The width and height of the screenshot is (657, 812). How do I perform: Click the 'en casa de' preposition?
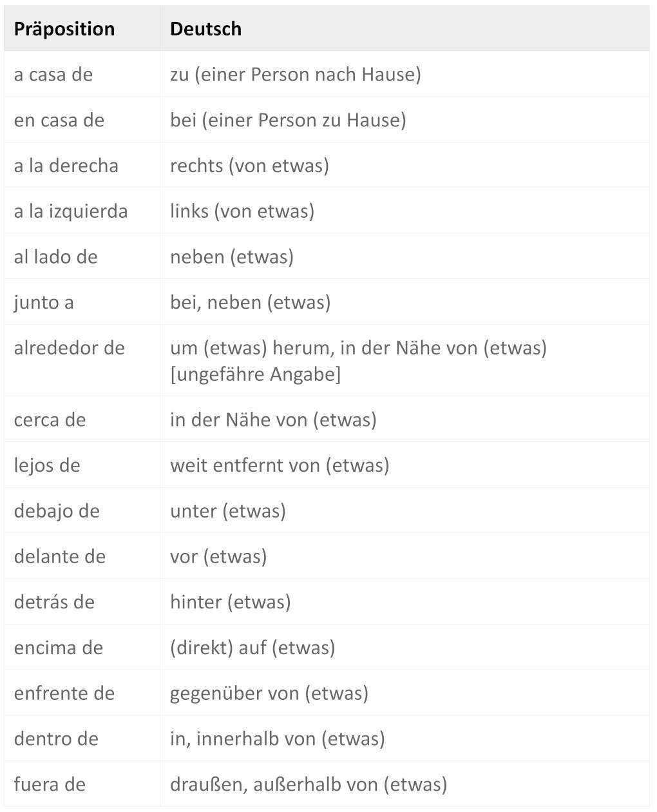[59, 121]
